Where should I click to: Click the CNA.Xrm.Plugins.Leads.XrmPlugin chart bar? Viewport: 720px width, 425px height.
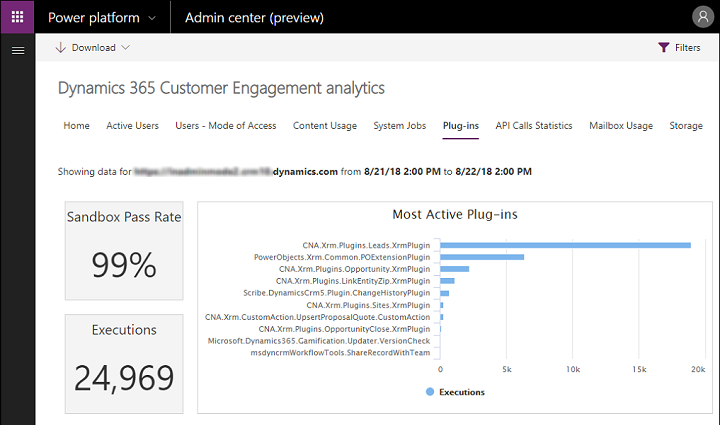564,245
